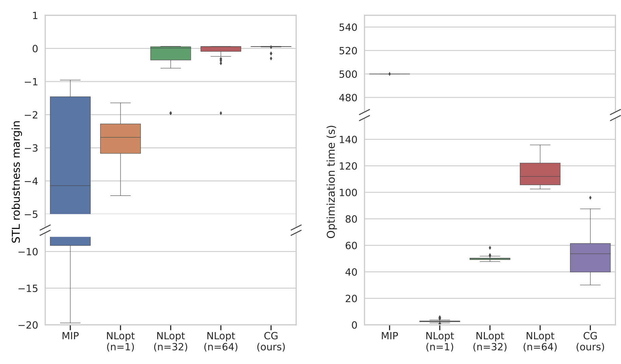The image size is (621, 364).
Task: Click the red NLopt (n=64) robustness box
Action: (x=221, y=49)
